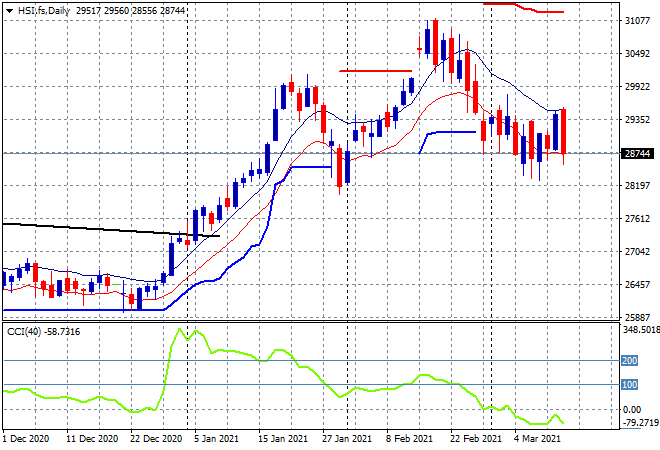Image resolution: width=660 pixels, height=450 pixels.
Task: Click the 27 Jan 2021 date label
Action: [347, 439]
